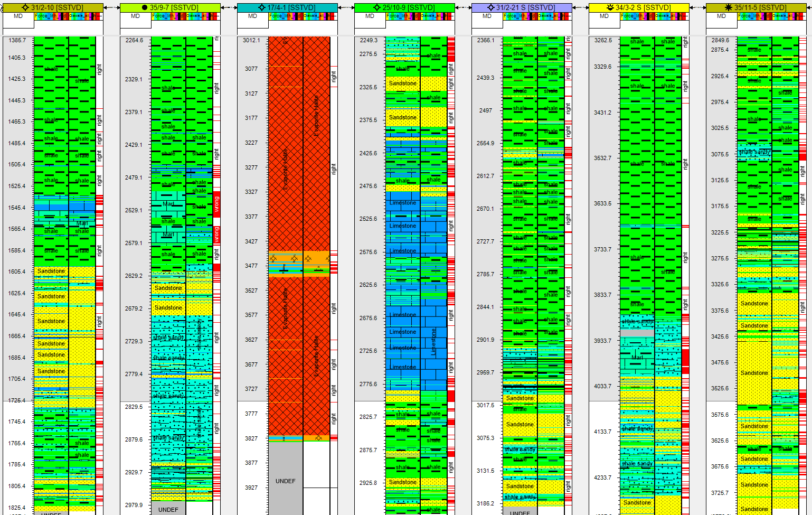812x515 pixels.
Task: Click the star well symbol for 35/11-5
Action: point(729,8)
